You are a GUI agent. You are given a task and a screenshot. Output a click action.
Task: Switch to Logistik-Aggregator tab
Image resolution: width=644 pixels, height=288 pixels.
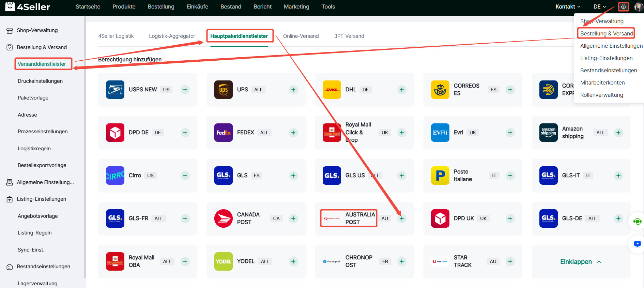[x=172, y=36]
